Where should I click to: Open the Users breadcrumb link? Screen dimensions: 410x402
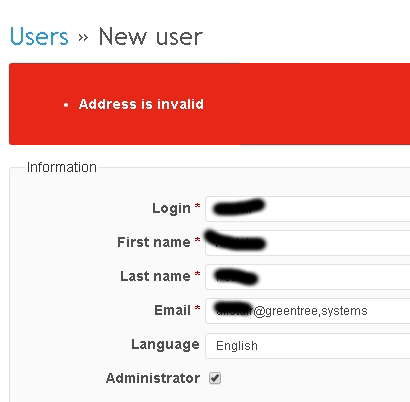(39, 36)
